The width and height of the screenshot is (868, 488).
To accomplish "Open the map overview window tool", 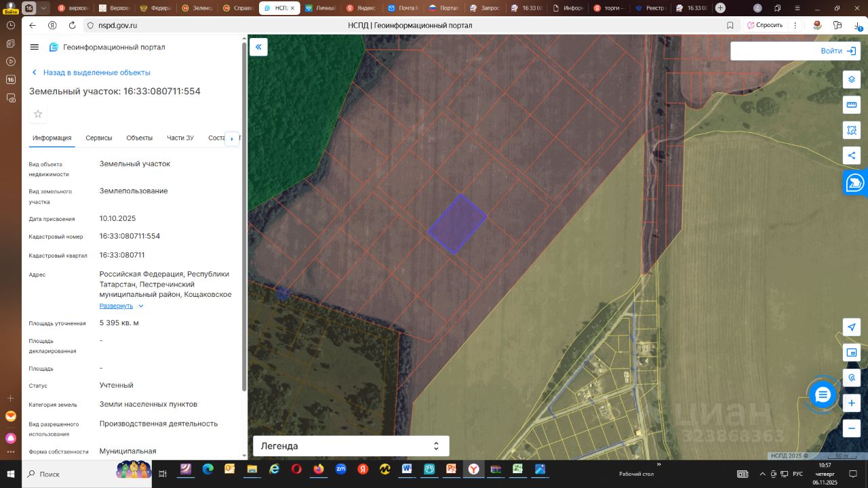I will coord(852,352).
